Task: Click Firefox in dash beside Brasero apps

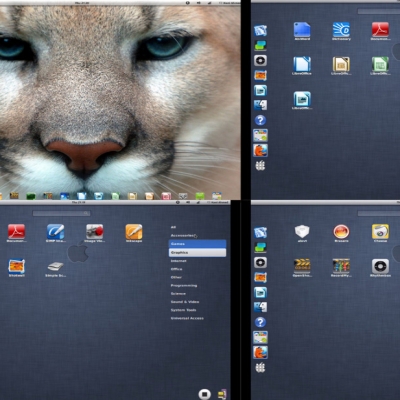Action: 260,352
